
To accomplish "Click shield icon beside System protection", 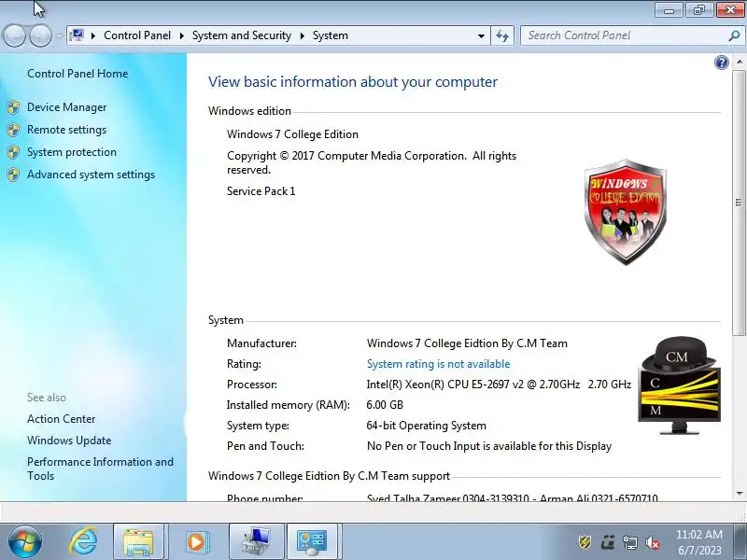I will [13, 152].
